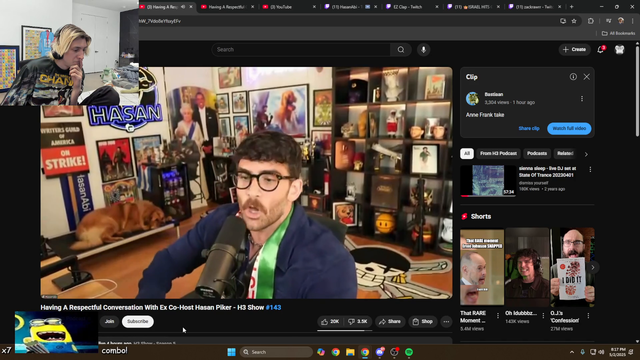Viewport: 640px width, 360px height.
Task: Show clip info icon in Clip panel
Action: (x=573, y=77)
